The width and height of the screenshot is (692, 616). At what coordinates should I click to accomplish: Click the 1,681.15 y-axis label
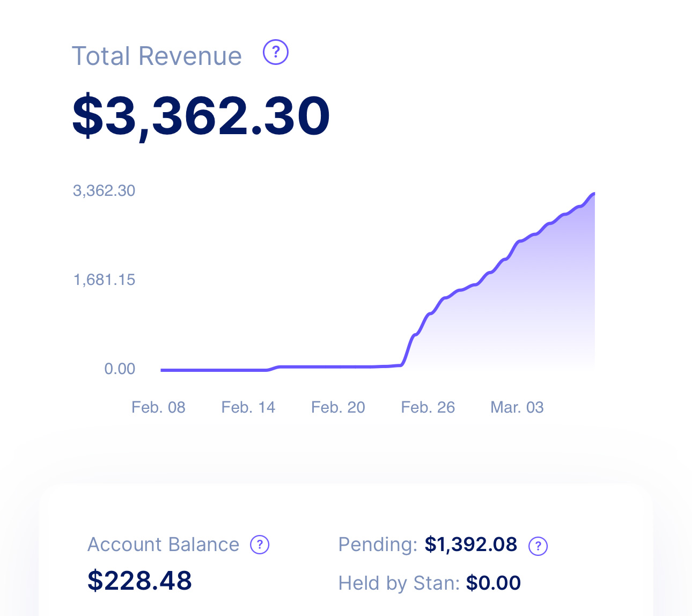click(104, 280)
